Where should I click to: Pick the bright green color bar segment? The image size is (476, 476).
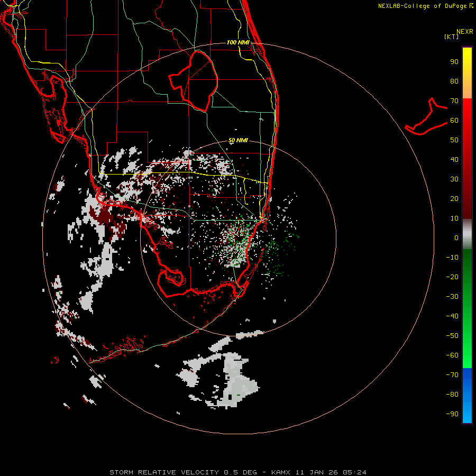[x=467, y=349]
